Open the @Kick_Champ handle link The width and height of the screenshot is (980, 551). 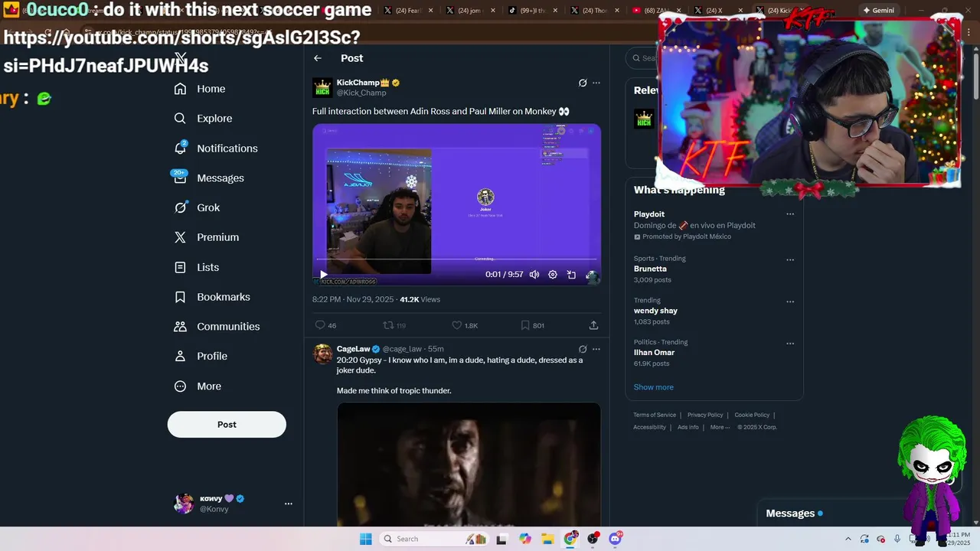(x=361, y=93)
